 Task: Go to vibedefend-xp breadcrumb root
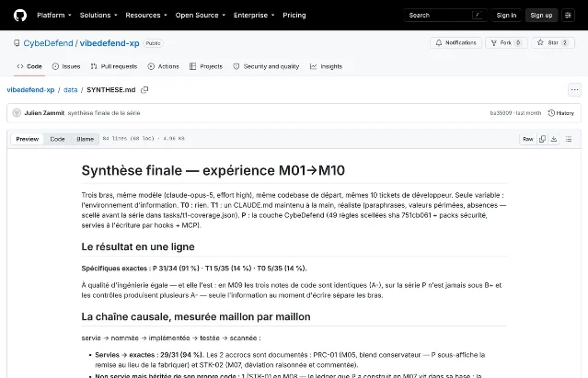click(x=30, y=90)
